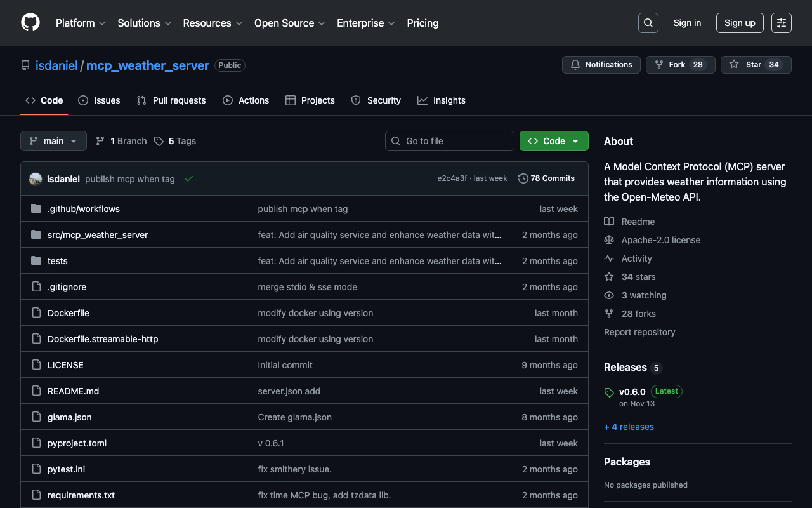Open the Open Source header menu
Viewport: 812px width, 508px height.
289,23
